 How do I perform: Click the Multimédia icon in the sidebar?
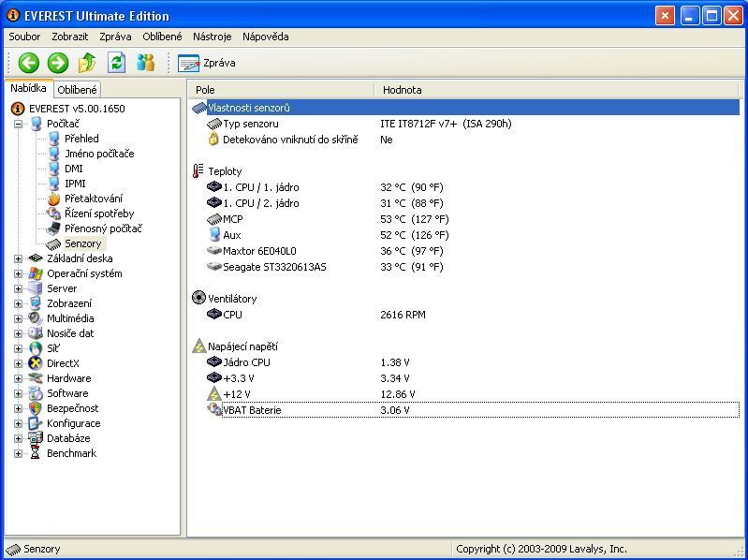(36, 318)
